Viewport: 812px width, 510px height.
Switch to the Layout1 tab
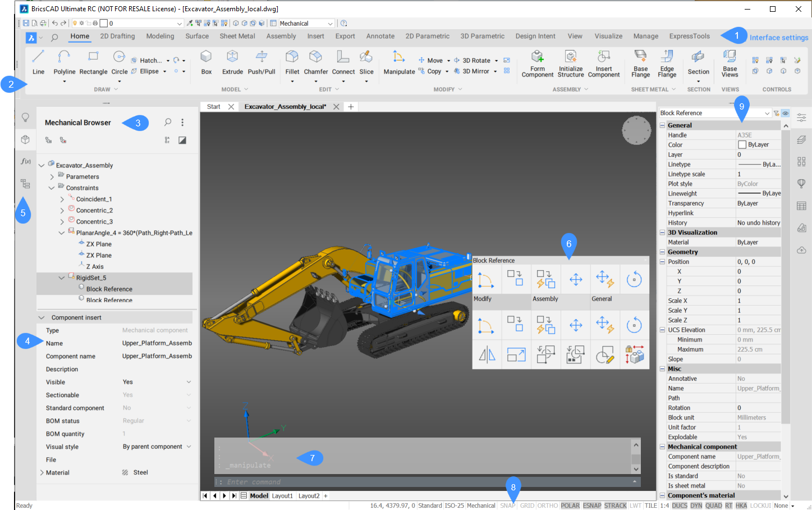click(282, 496)
